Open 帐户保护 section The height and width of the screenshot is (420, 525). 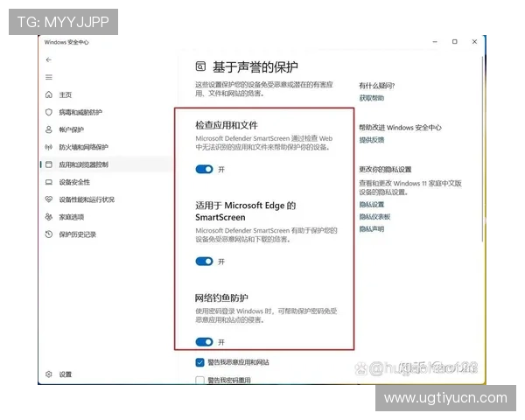[x=72, y=129]
